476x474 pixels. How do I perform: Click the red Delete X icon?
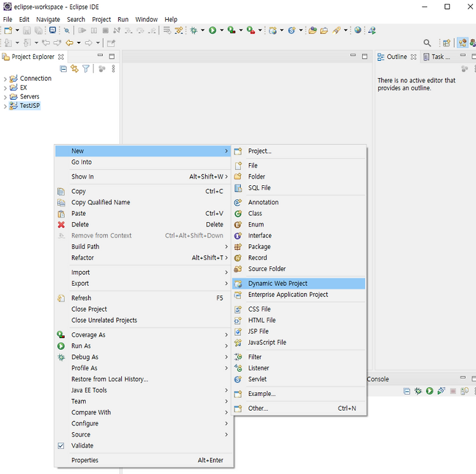(x=61, y=225)
